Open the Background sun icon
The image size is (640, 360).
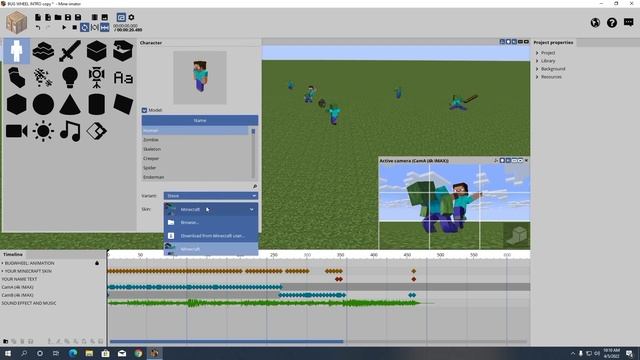(43, 131)
